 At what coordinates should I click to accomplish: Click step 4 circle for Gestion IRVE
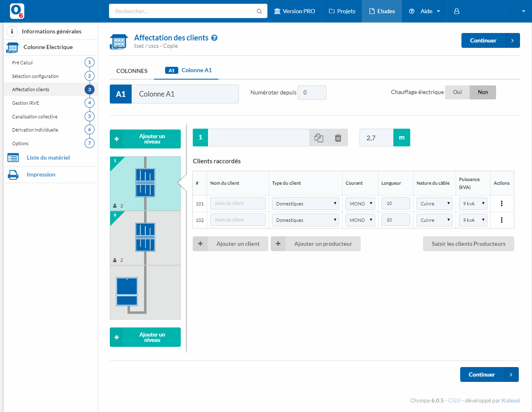coord(90,103)
